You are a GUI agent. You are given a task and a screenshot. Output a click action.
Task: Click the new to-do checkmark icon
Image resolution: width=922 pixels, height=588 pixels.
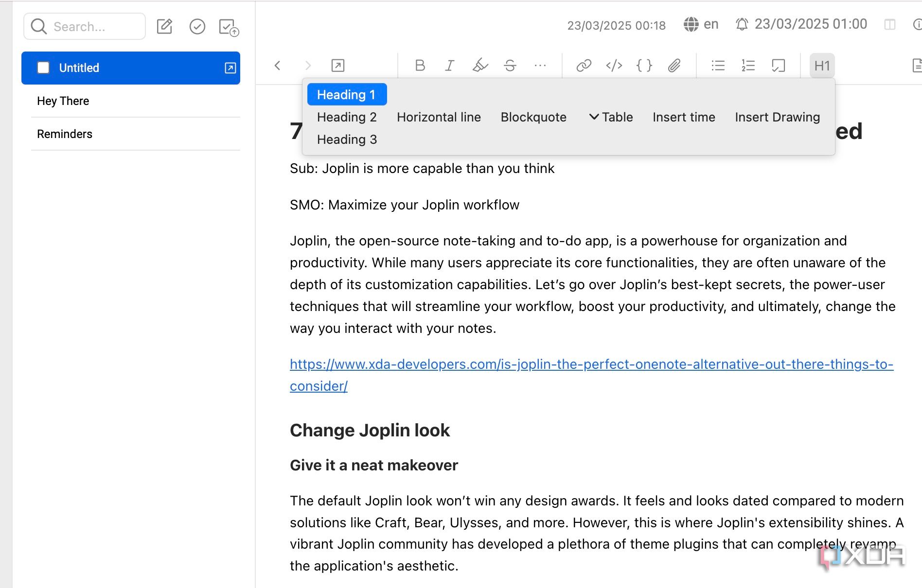click(197, 26)
